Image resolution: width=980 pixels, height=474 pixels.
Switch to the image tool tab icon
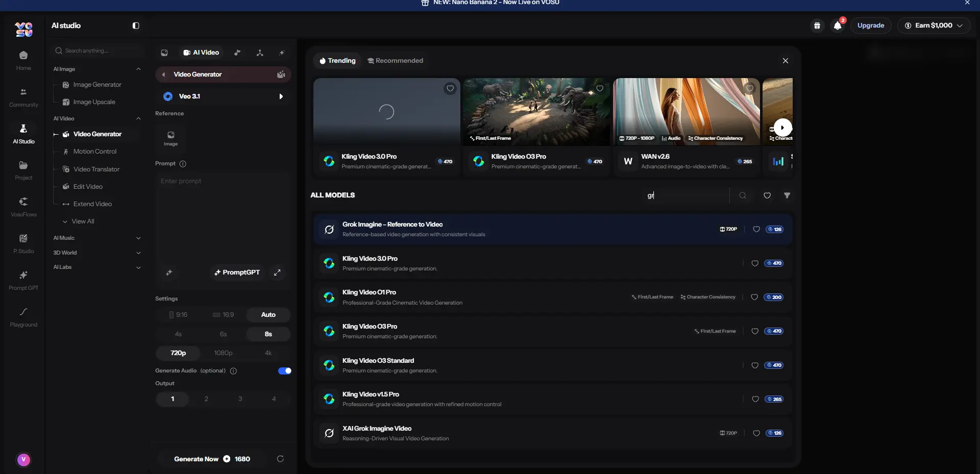164,53
